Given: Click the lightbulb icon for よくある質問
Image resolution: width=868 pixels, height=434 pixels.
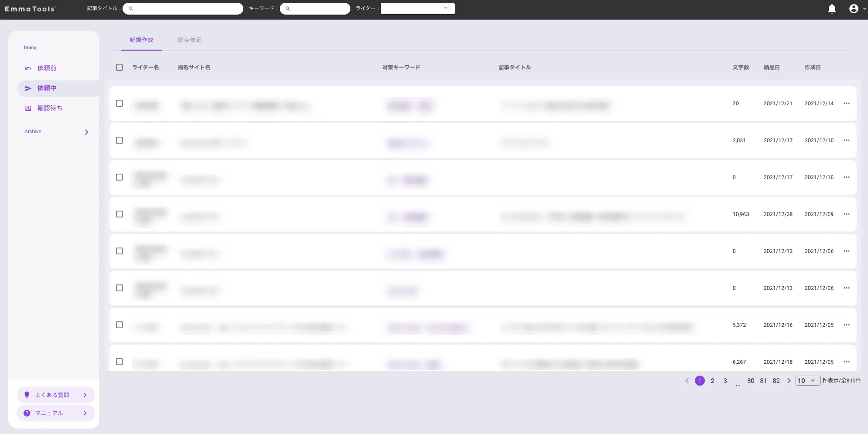Looking at the screenshot, I should [x=27, y=395].
